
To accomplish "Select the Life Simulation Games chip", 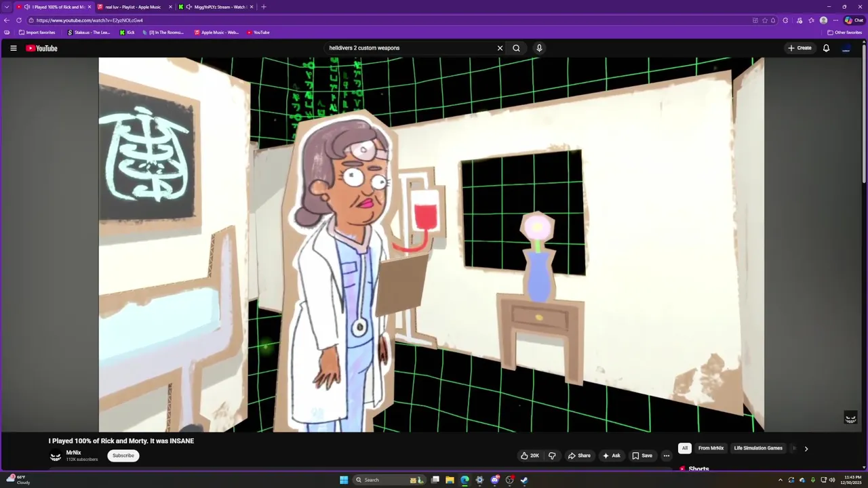I will [x=758, y=448].
